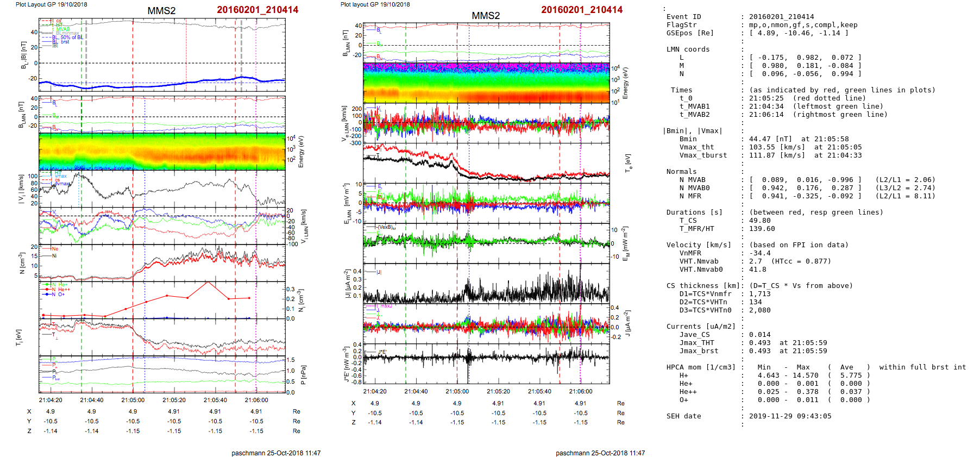
Task: Click the 't_MVAB1' row label
Action: click(x=694, y=107)
